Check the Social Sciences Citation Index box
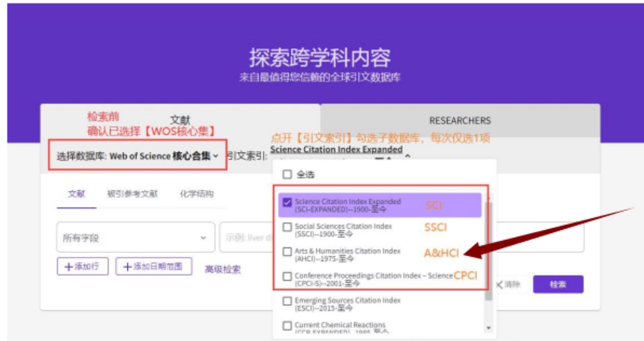 (287, 227)
